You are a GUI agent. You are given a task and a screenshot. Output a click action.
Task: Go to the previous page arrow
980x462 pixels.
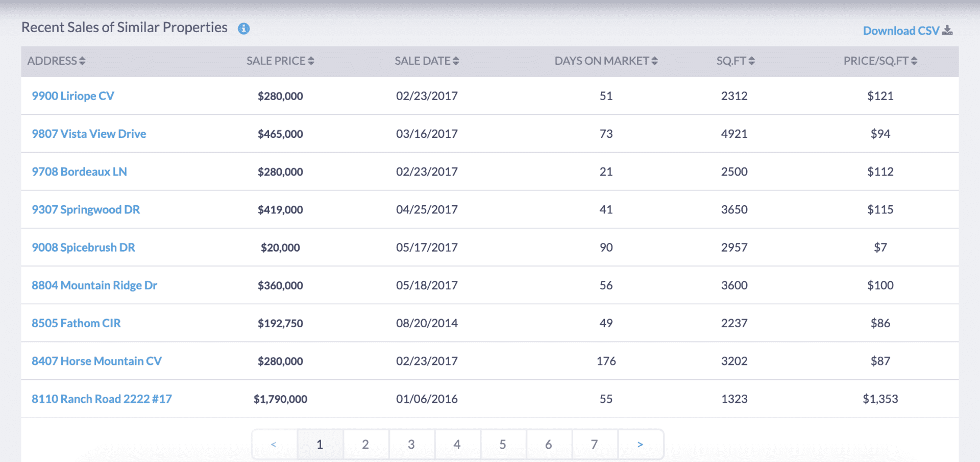[x=274, y=445]
